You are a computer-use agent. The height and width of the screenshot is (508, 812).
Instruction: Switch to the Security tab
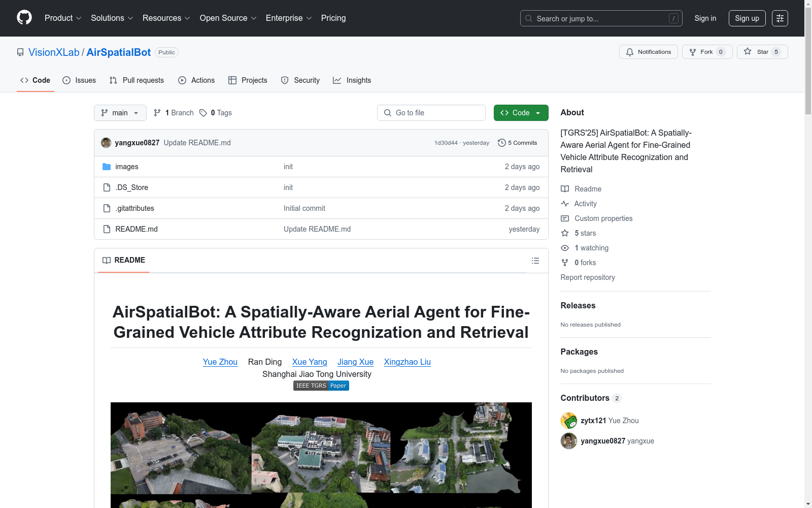coord(300,80)
